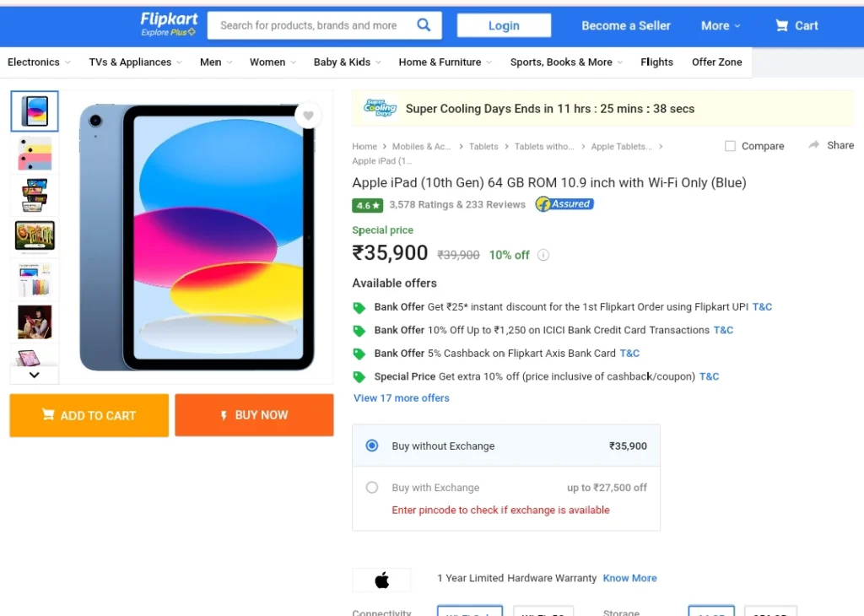Click the Apple brand logo
The height and width of the screenshot is (616, 864).
tap(381, 580)
